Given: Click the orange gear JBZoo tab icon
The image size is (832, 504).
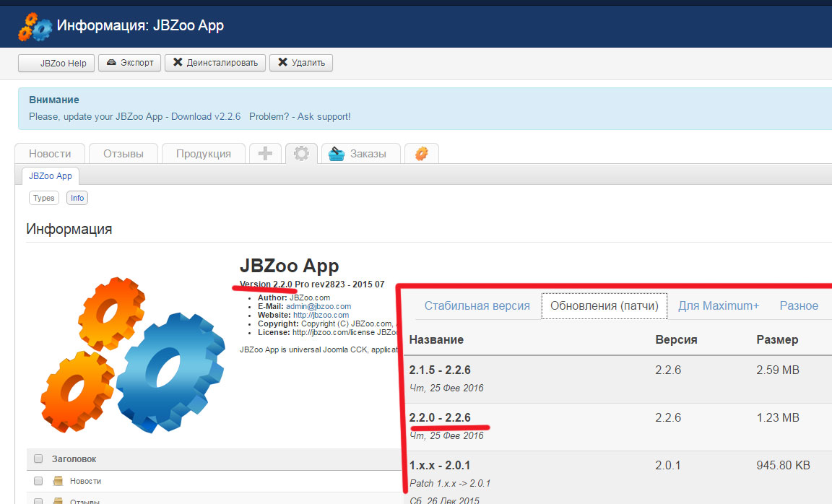Looking at the screenshot, I should [x=421, y=153].
